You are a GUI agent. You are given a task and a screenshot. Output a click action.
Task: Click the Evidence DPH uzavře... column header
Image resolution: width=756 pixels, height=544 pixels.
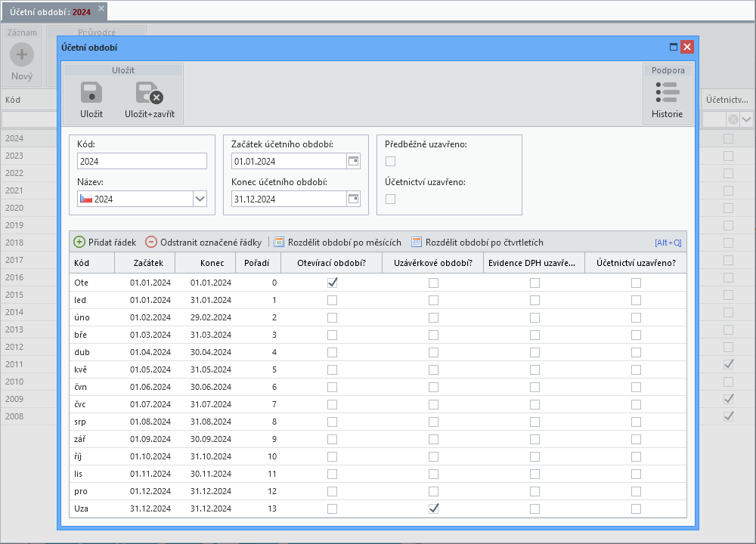click(534, 263)
